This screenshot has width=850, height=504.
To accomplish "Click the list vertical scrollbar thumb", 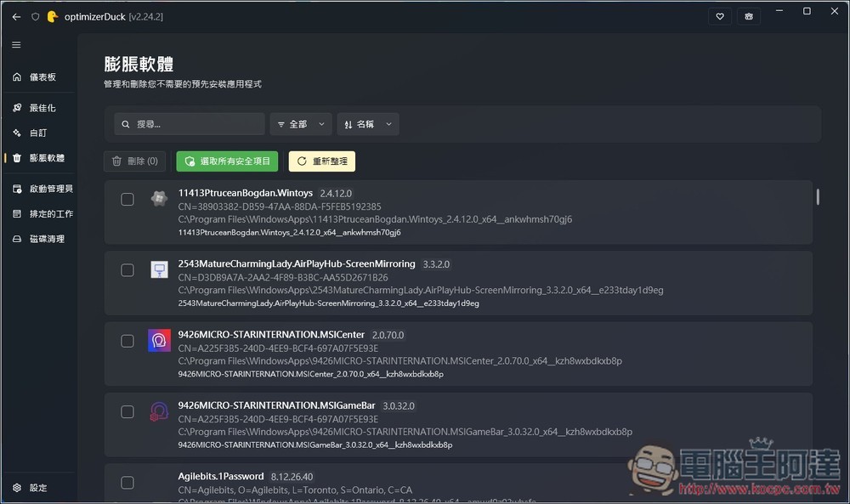I will (818, 196).
